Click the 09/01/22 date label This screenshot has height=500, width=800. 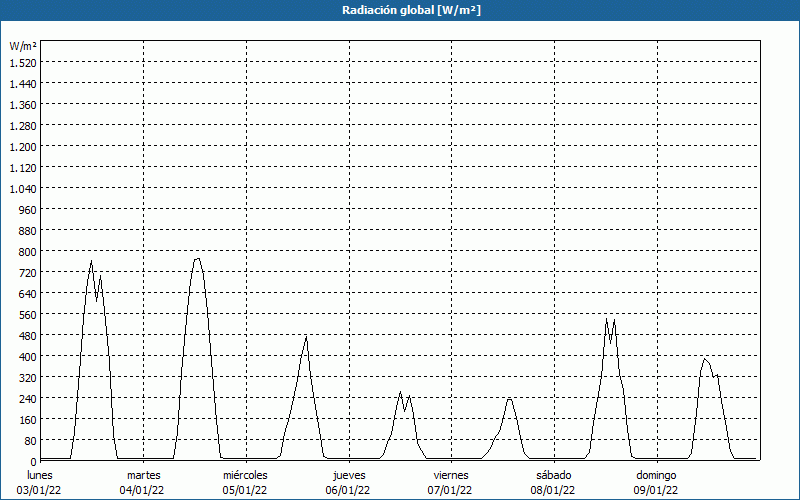point(656,490)
